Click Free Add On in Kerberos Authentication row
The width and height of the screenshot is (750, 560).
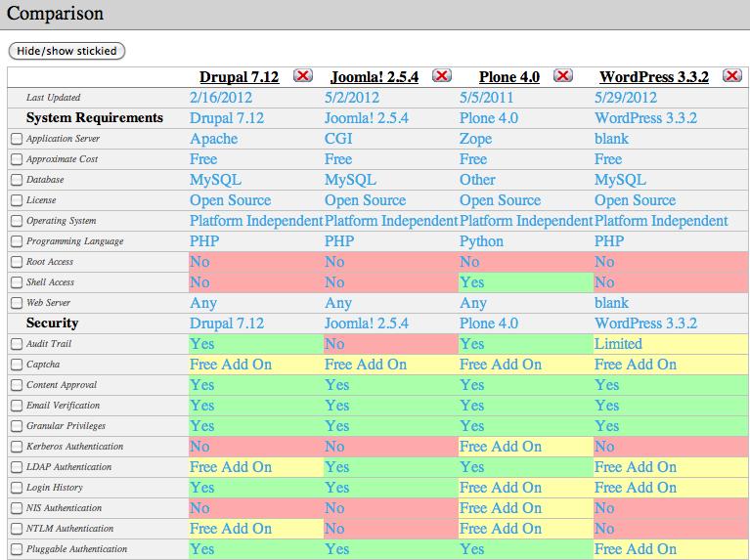(x=501, y=447)
